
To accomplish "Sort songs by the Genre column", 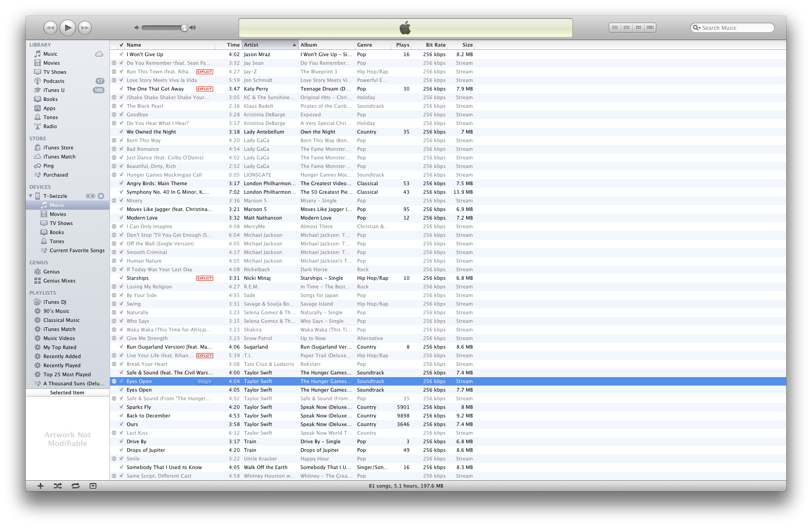I will tap(373, 45).
